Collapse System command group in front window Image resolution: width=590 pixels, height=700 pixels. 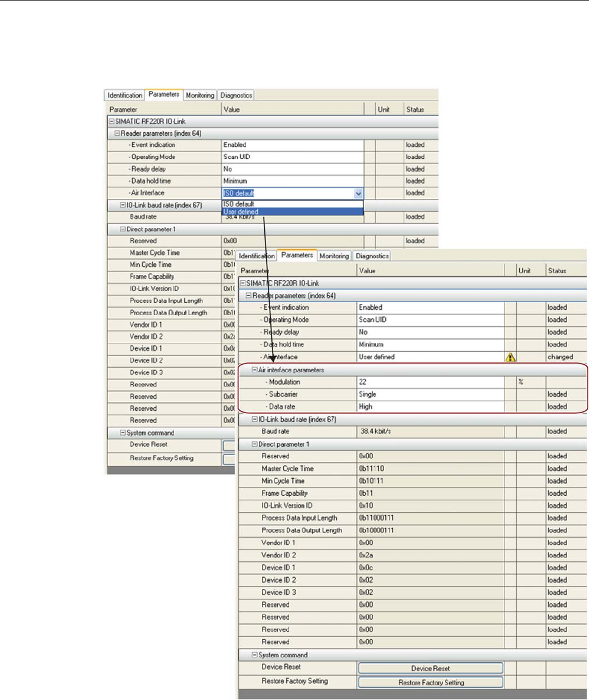click(x=255, y=655)
